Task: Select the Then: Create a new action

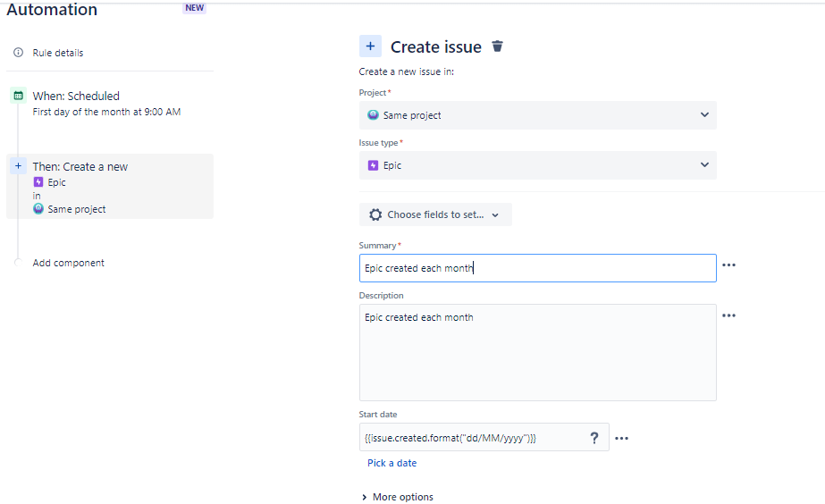Action: point(109,186)
